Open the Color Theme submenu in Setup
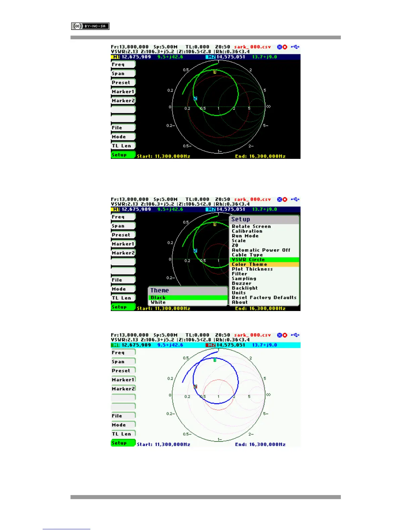411x532 pixels. (x=264, y=264)
